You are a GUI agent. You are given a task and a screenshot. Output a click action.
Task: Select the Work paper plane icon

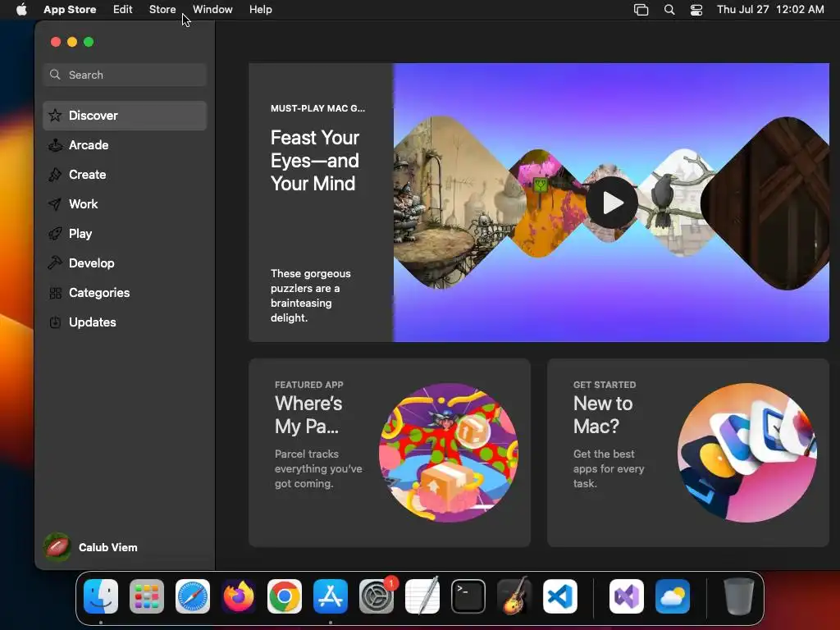(55, 204)
